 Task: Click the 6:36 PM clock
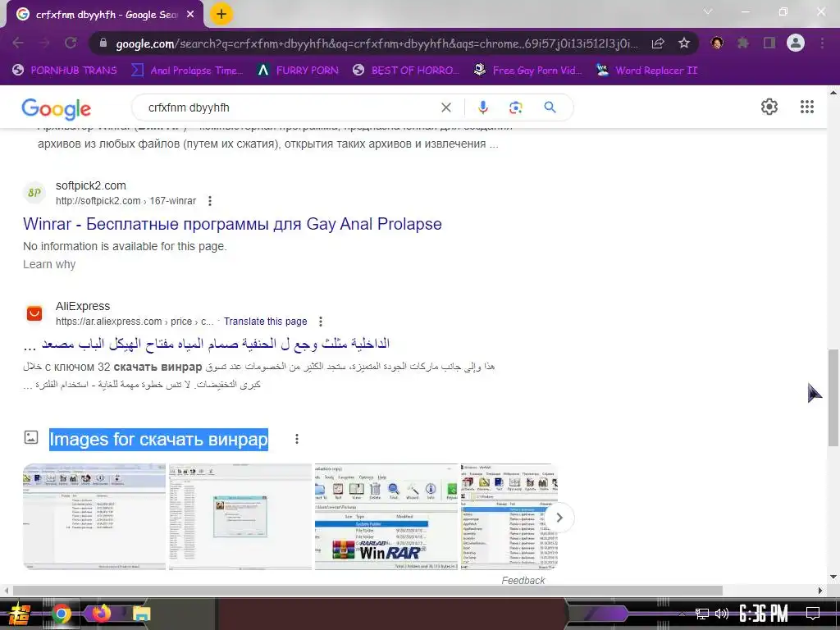point(763,614)
